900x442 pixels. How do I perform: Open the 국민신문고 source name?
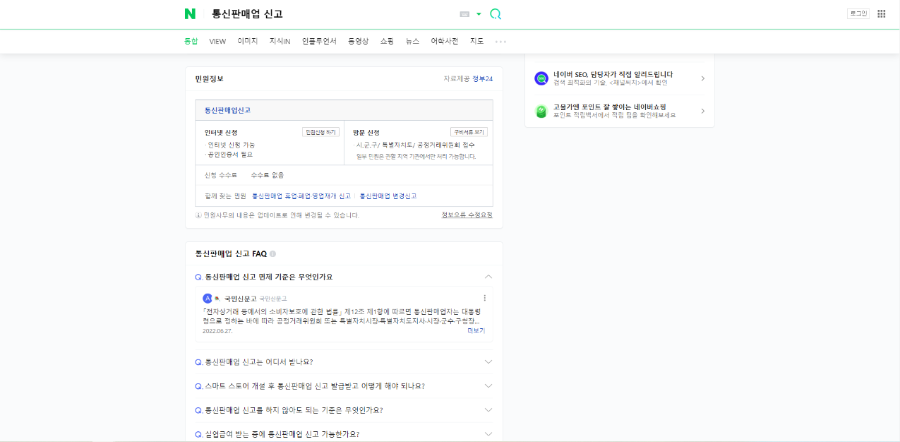(240, 298)
